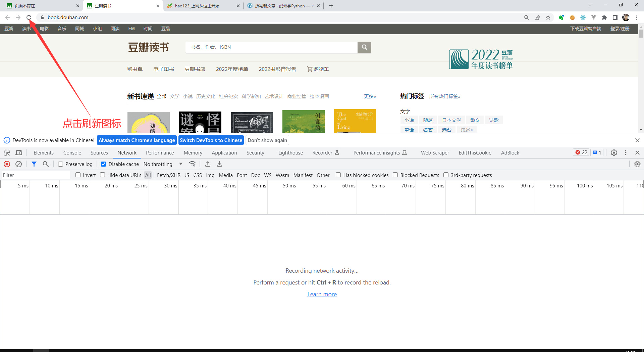Click the browser back arrow
The width and height of the screenshot is (644, 352).
coord(7,17)
